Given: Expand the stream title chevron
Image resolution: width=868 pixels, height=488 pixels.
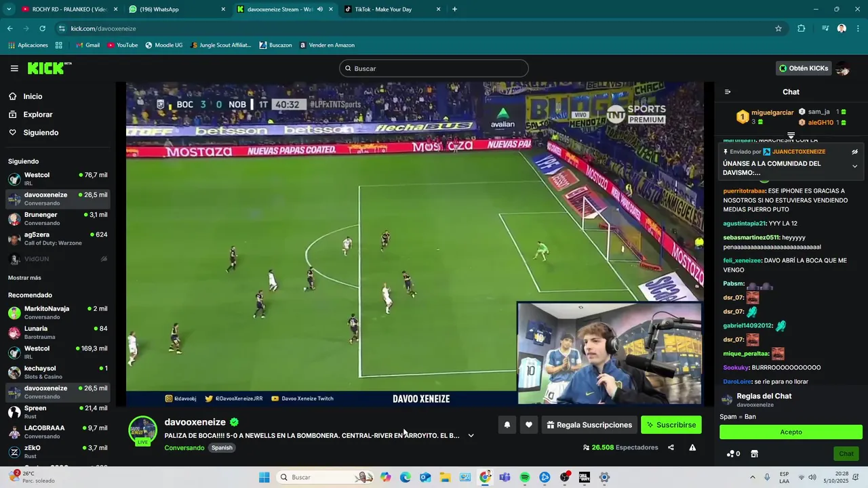Looking at the screenshot, I should [471, 436].
